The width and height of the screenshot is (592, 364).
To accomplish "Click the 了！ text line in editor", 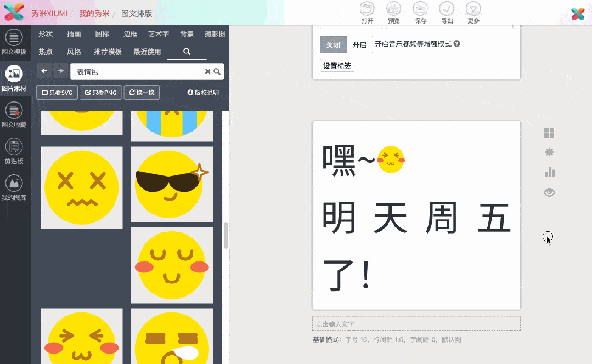I will pyautogui.click(x=347, y=275).
